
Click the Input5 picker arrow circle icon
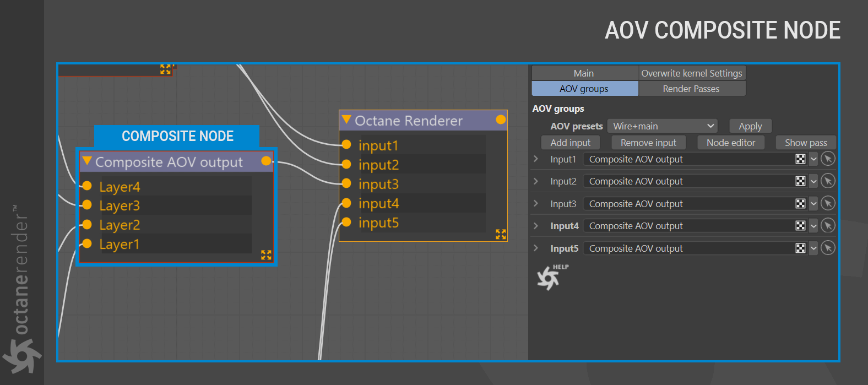(x=828, y=248)
